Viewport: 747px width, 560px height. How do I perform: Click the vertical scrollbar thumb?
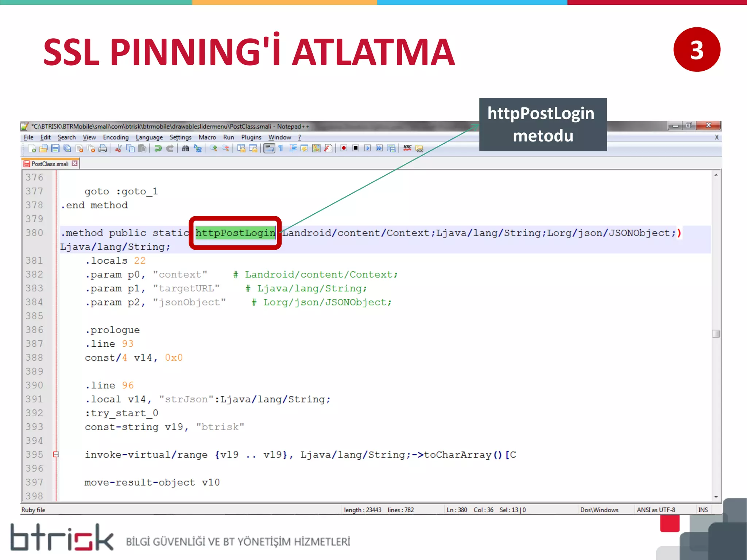(x=716, y=334)
